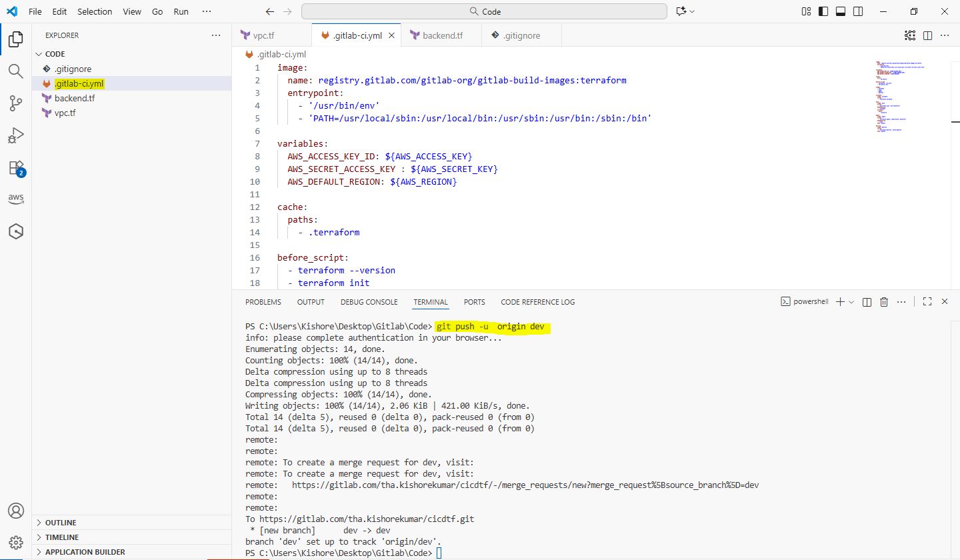Open vpc.tf in the Explorer tree

pyautogui.click(x=65, y=113)
